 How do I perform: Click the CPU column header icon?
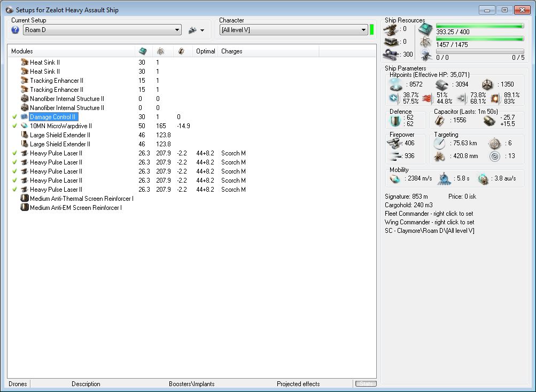tap(143, 51)
